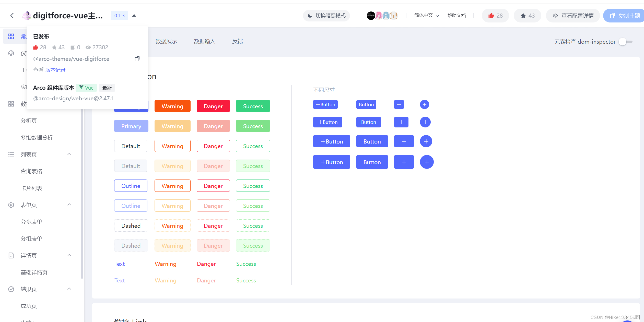Toggle the dom-inspector switch
This screenshot has height=322, width=644.
point(625,42)
